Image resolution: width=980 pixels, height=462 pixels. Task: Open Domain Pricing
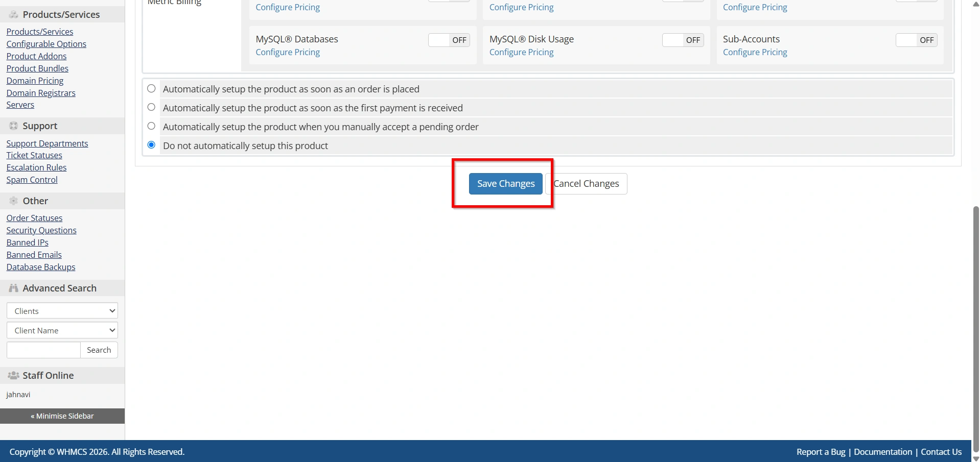[35, 81]
